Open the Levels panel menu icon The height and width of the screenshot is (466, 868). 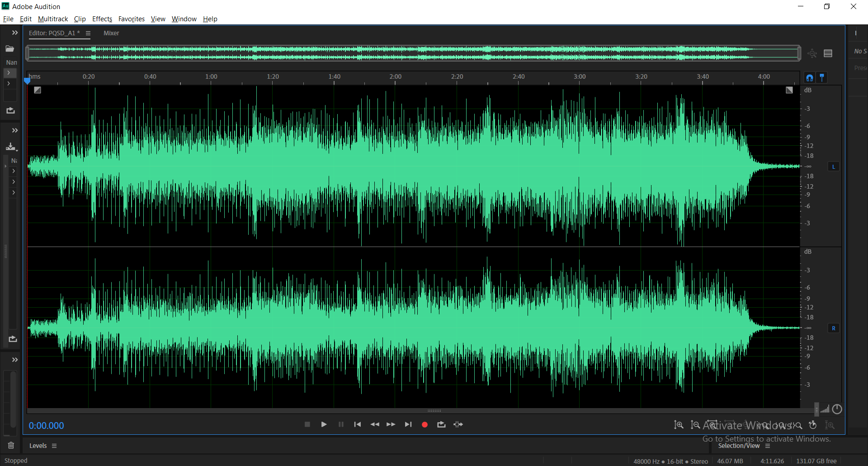pyautogui.click(x=54, y=446)
